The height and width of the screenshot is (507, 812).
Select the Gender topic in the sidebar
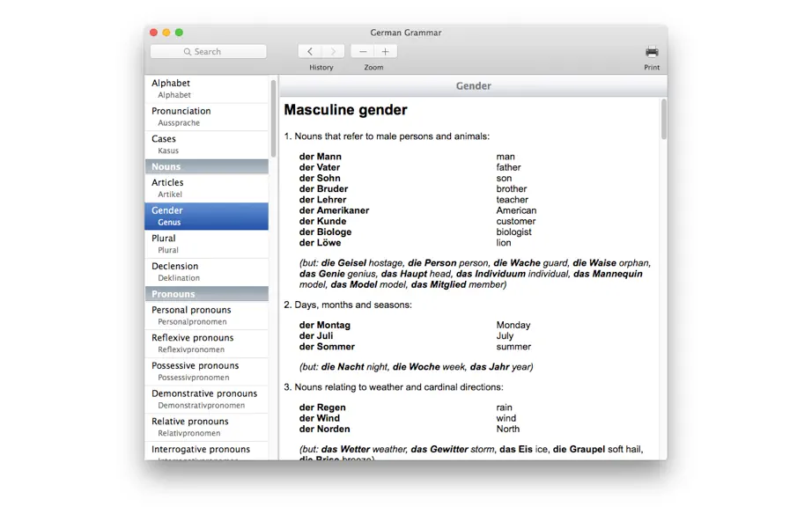pos(207,216)
